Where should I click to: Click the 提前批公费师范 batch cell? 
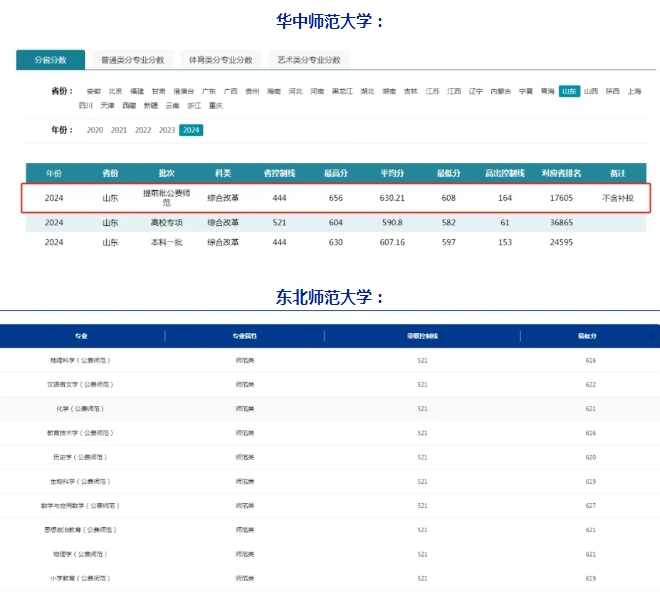coord(167,198)
